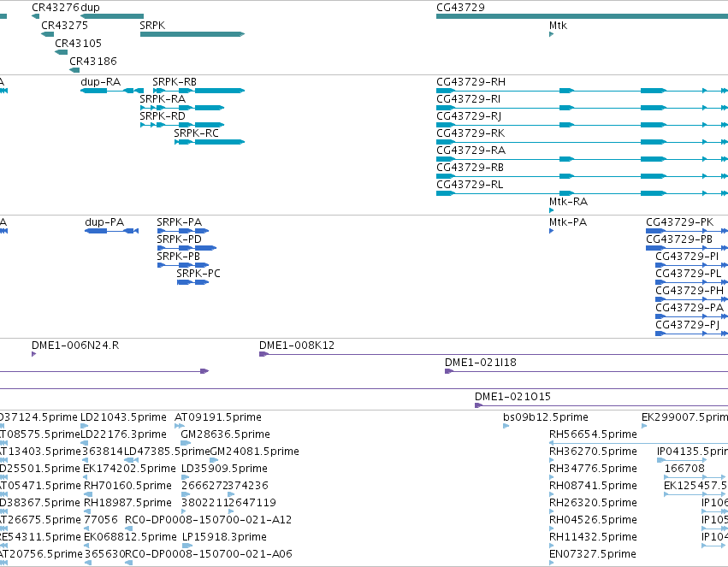This screenshot has height=567, width=728.
Task: Click the CG43729-PJ protein label
Action: pyautogui.click(x=688, y=325)
